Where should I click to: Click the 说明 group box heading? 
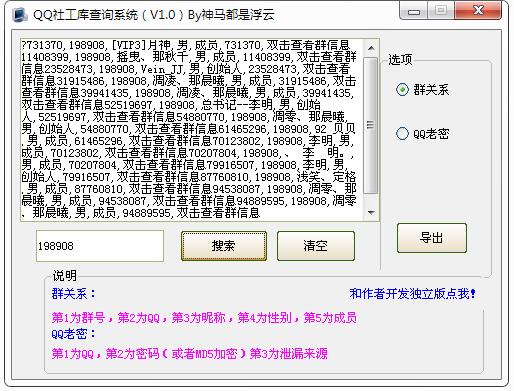click(65, 276)
